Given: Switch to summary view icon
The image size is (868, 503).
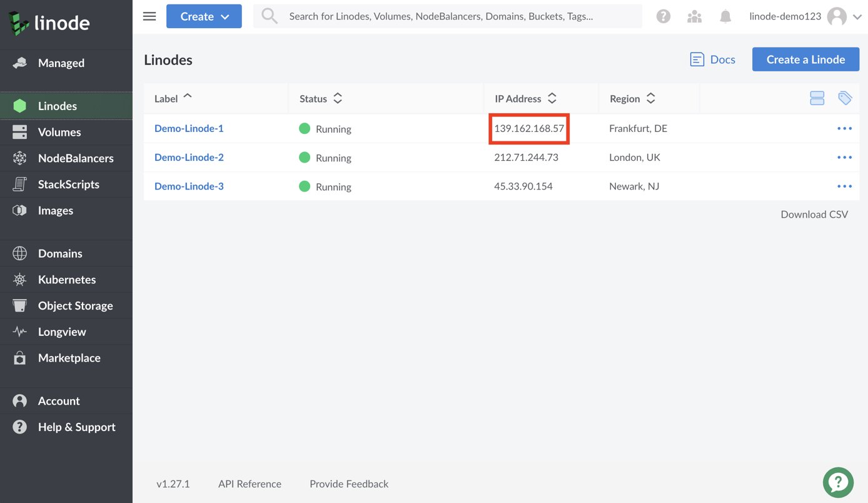Looking at the screenshot, I should (x=817, y=98).
